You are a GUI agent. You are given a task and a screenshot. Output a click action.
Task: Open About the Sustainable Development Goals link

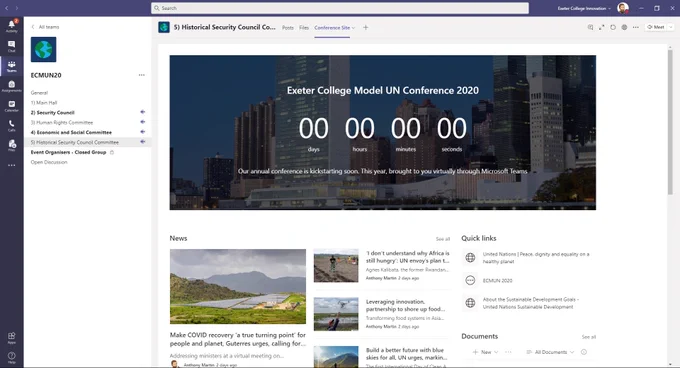(x=531, y=303)
